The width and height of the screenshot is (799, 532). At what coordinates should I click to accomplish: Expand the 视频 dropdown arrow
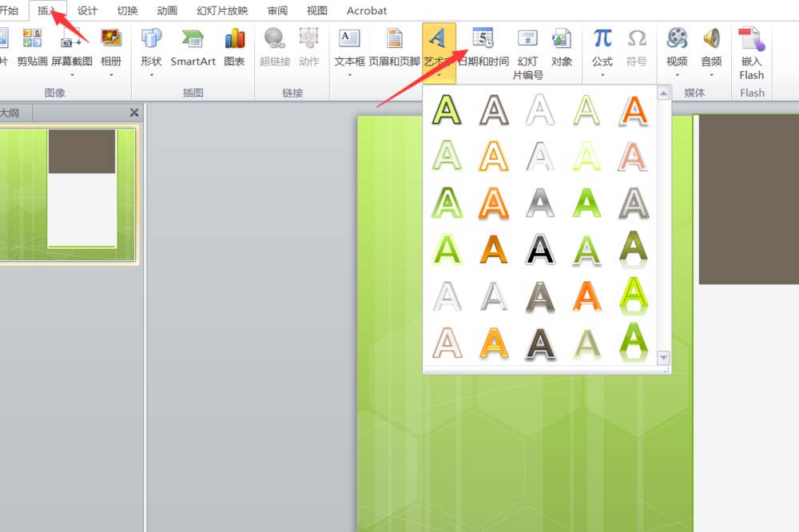[x=678, y=75]
